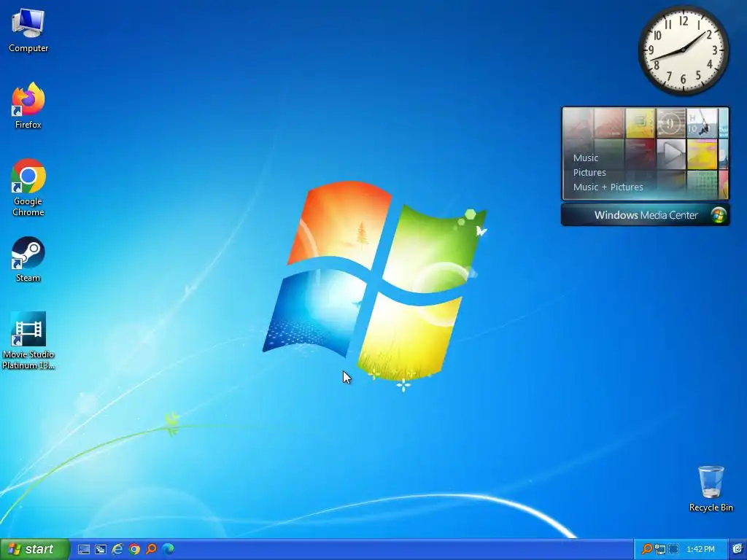747x560 pixels.
Task: Open the start menu button
Action: (35, 549)
